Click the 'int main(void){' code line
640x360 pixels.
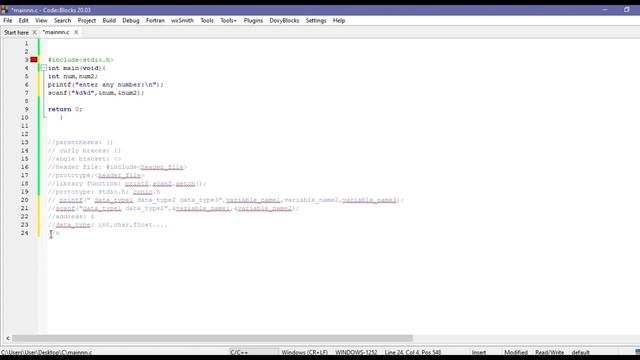[77, 68]
